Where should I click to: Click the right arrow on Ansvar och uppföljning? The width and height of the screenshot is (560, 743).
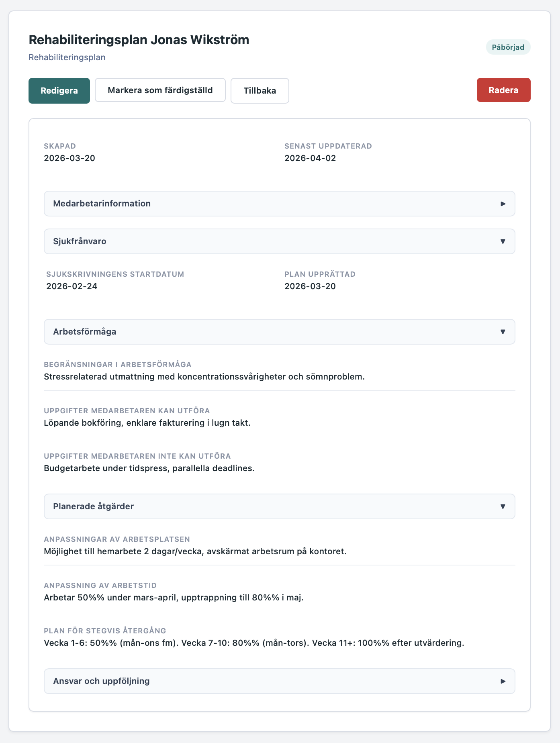point(503,681)
